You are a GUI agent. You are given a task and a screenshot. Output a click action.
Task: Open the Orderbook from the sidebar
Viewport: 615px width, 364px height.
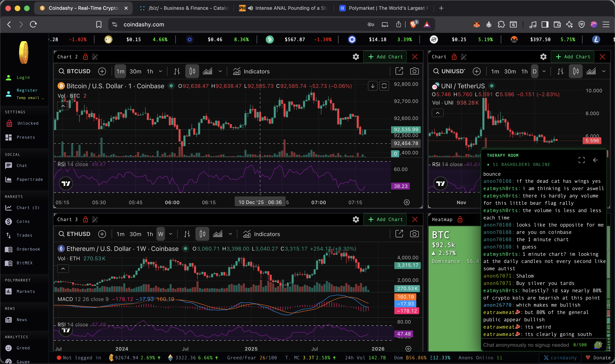click(28, 249)
